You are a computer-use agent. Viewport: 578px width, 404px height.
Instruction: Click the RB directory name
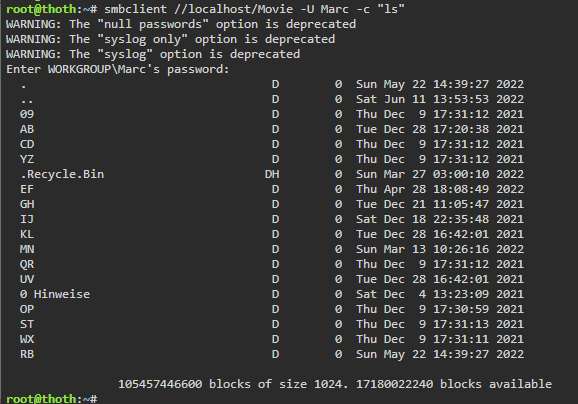[x=27, y=354]
